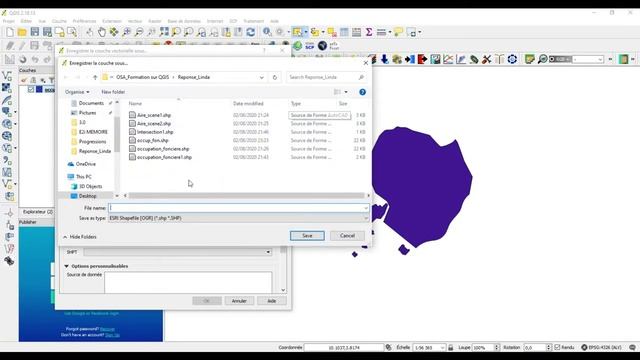Open the Couche menu
640x360 pixels.
click(x=59, y=21)
